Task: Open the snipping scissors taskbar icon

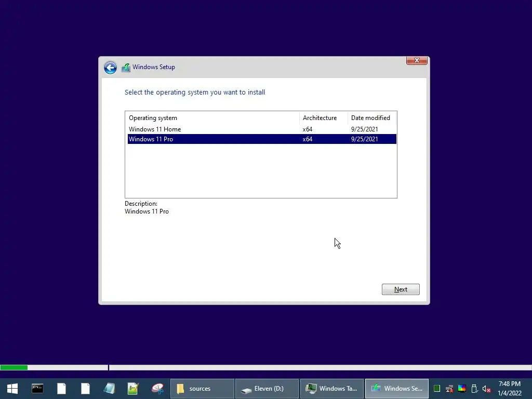Action: pyautogui.click(x=157, y=389)
